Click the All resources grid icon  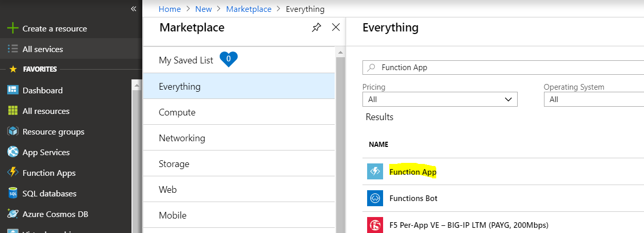click(x=13, y=111)
